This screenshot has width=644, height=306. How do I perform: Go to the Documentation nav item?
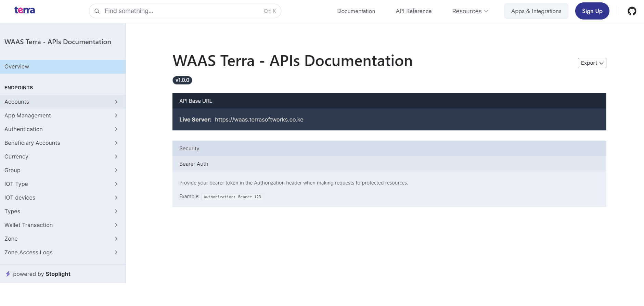pyautogui.click(x=356, y=11)
